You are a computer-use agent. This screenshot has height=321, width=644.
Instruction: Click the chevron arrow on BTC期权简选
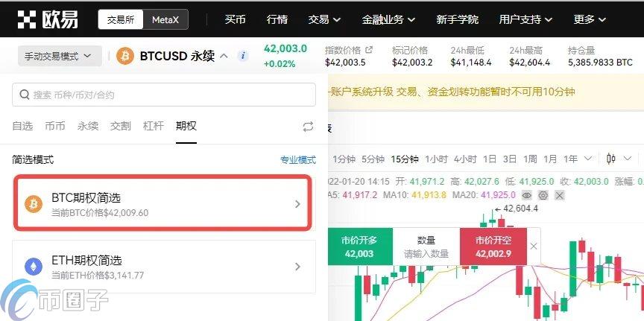tap(298, 204)
